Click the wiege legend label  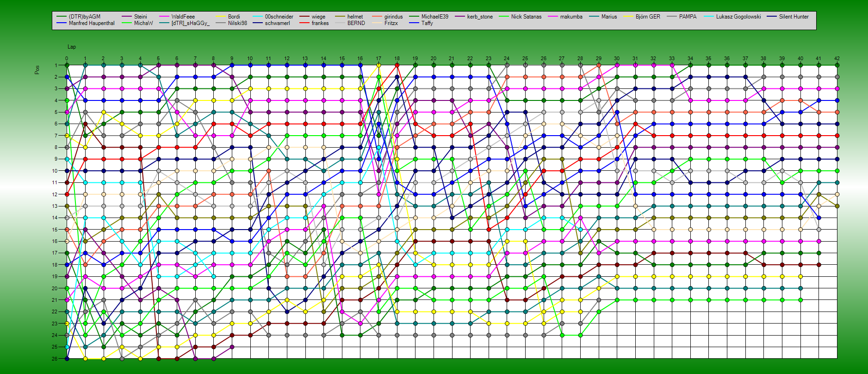(x=319, y=17)
